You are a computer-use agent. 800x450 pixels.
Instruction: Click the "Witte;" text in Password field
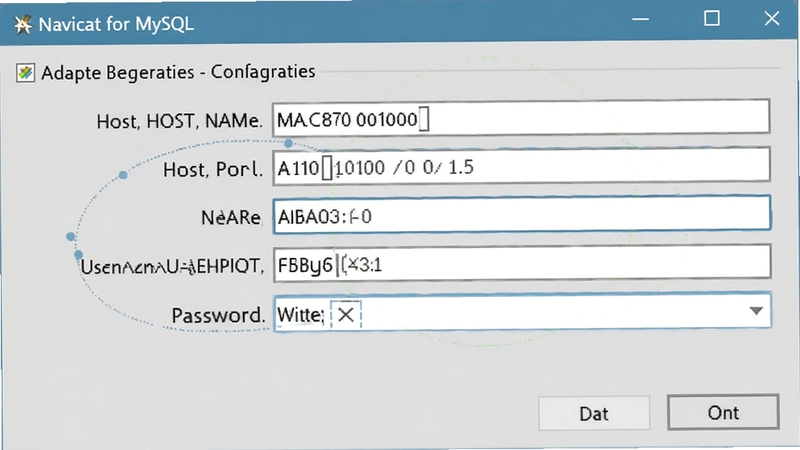coord(300,315)
